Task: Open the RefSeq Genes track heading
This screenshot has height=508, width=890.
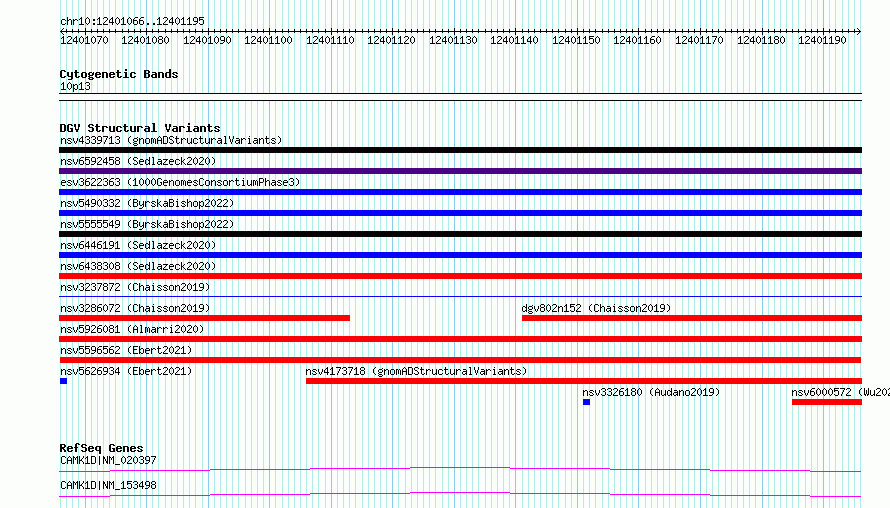Action: [101, 448]
